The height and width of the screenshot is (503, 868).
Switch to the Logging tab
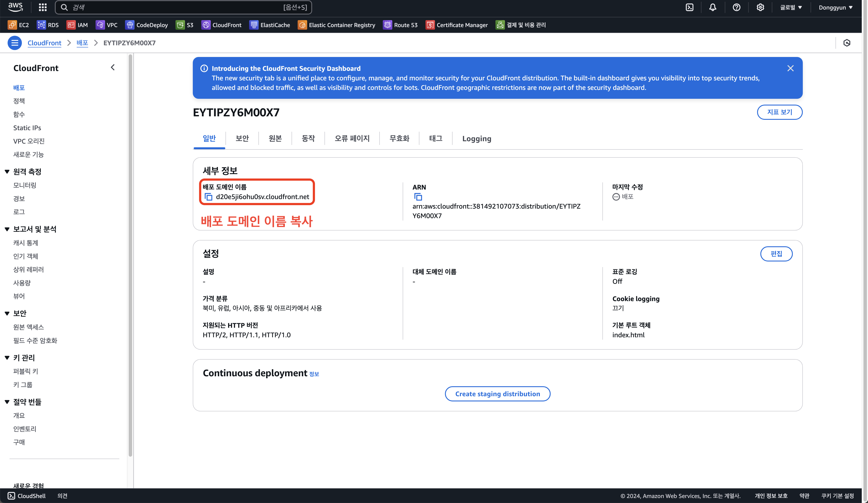(x=477, y=138)
